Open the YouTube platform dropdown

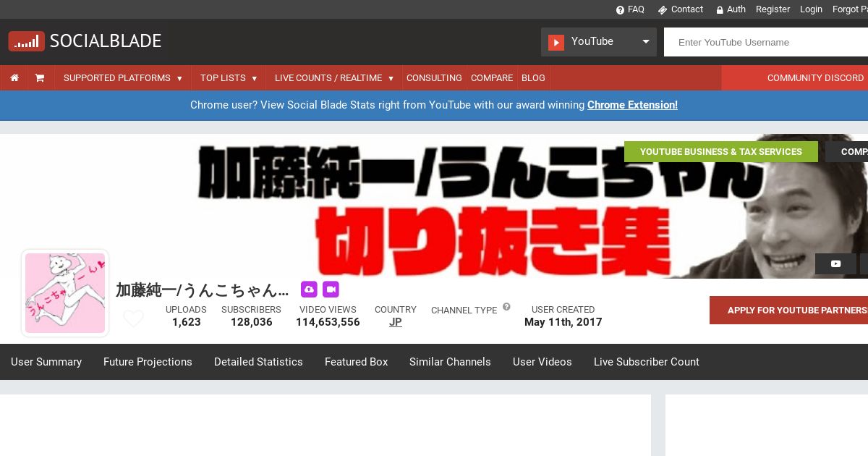pyautogui.click(x=599, y=42)
